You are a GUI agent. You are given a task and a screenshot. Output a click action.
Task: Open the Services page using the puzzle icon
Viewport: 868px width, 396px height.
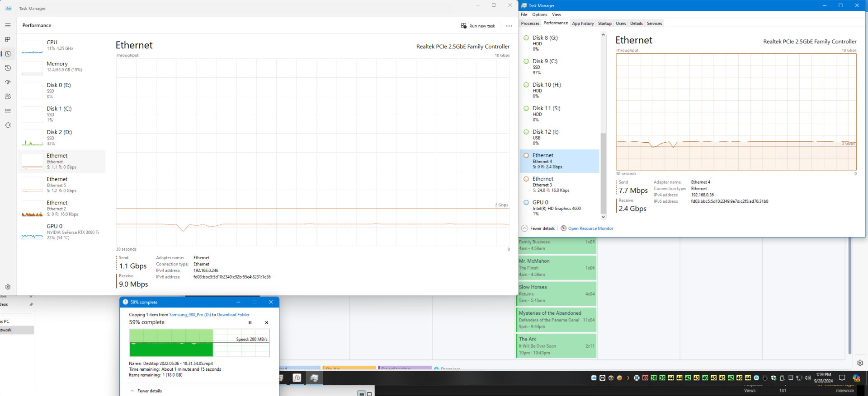[8, 125]
